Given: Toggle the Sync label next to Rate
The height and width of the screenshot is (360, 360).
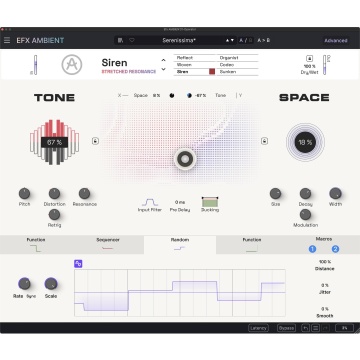Looking at the screenshot, I should [x=31, y=296].
